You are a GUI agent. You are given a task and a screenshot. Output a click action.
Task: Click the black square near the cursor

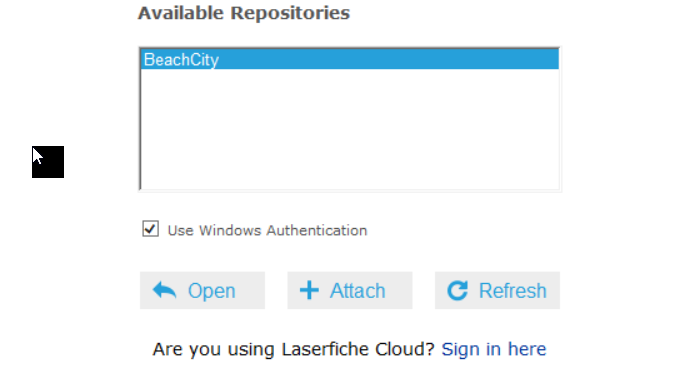click(x=48, y=162)
